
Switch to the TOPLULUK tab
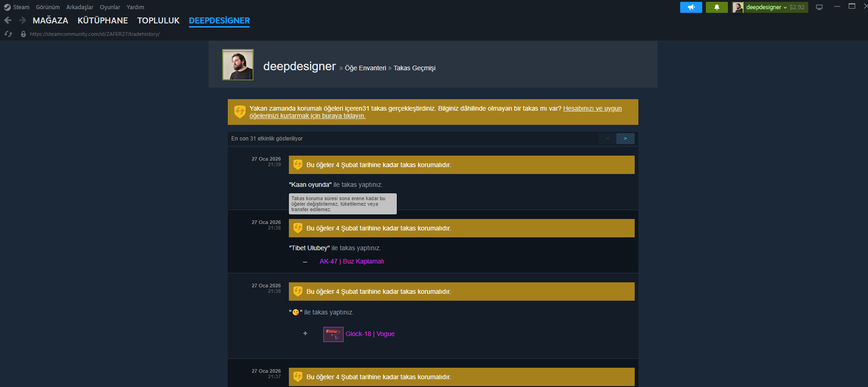[x=158, y=21]
